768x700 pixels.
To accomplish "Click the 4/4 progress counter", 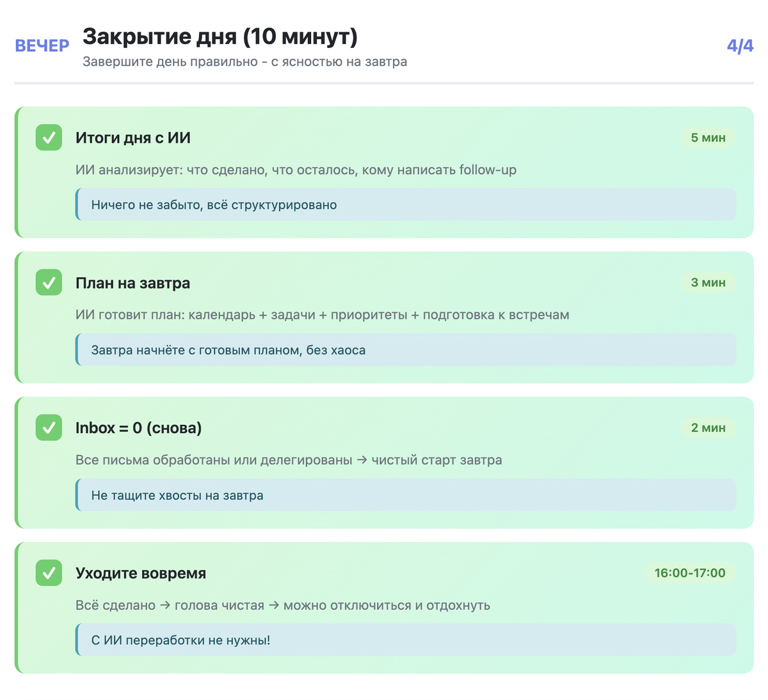I will click(740, 46).
